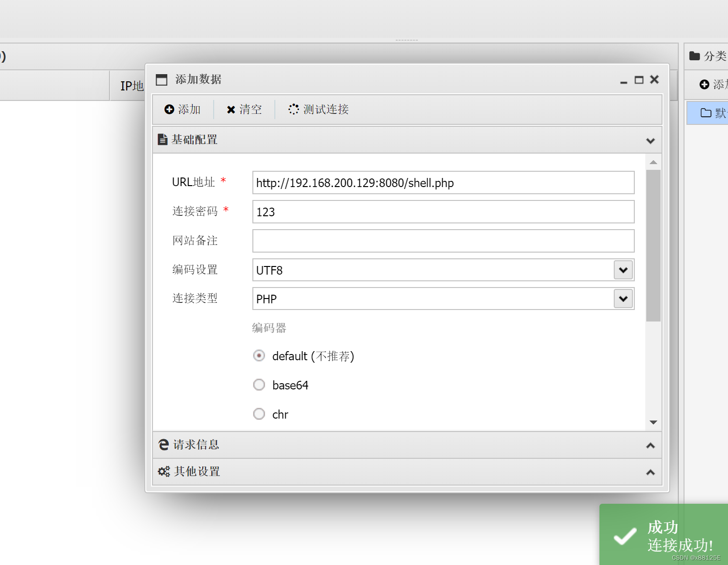The height and width of the screenshot is (565, 728).
Task: Close the 添加数据 dialog
Action: pyautogui.click(x=654, y=79)
